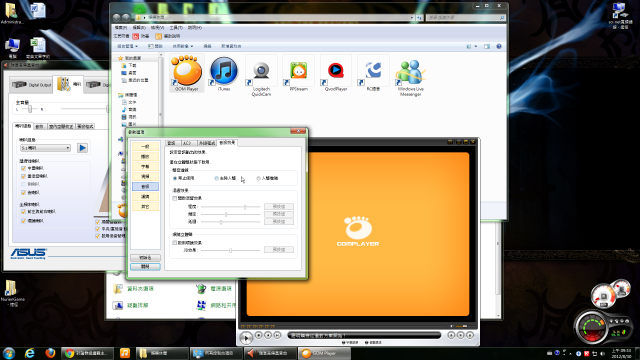The width and height of the screenshot is (640, 360).
Task: Open the Administrator folder on desktop
Action: coord(11,13)
